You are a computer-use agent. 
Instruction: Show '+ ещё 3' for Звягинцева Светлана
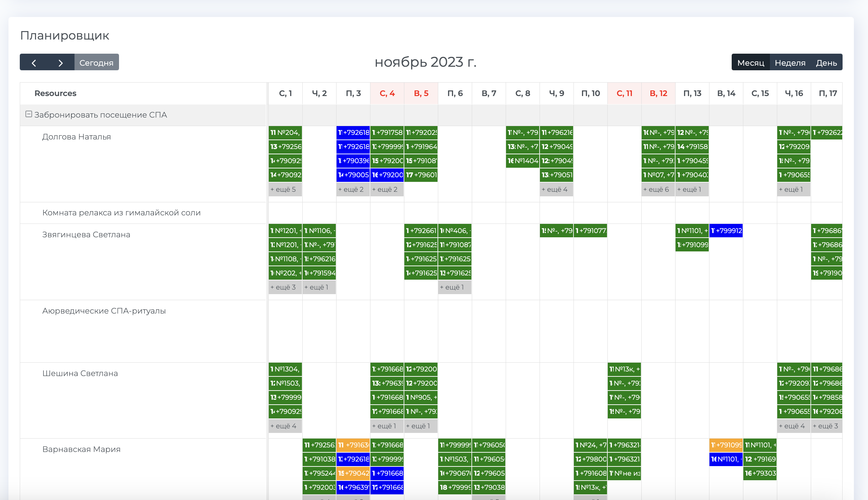coord(283,287)
